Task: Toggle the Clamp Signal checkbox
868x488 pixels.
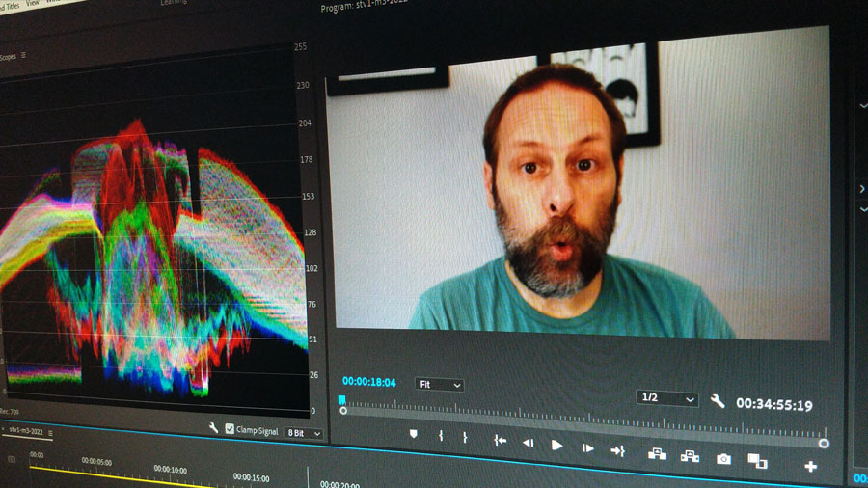Action: tap(230, 429)
